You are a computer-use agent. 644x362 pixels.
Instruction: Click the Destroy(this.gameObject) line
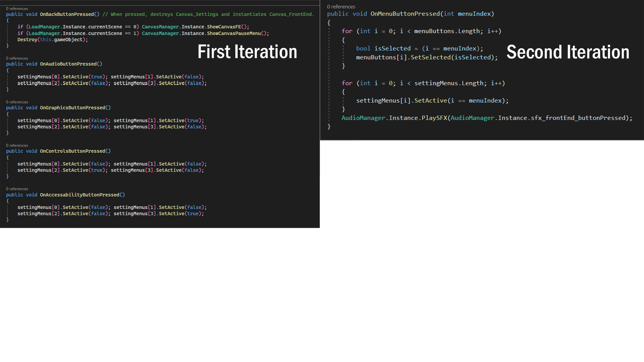pyautogui.click(x=53, y=40)
